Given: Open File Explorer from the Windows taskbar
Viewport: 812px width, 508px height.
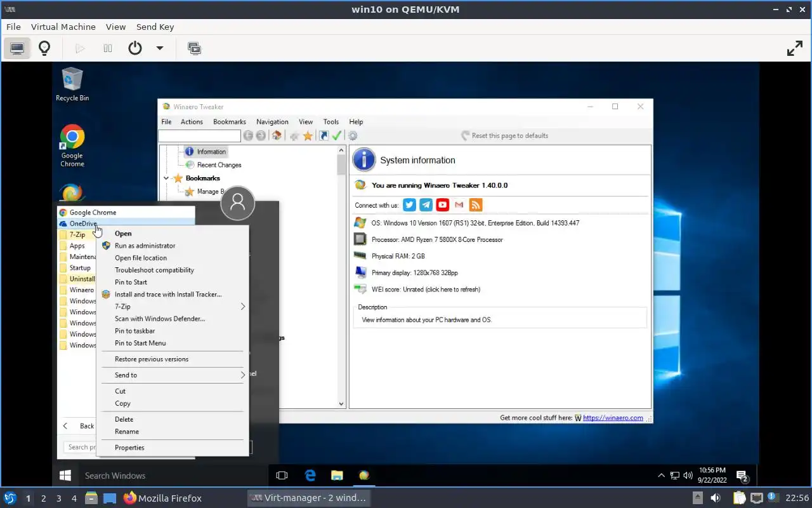Looking at the screenshot, I should (337, 475).
